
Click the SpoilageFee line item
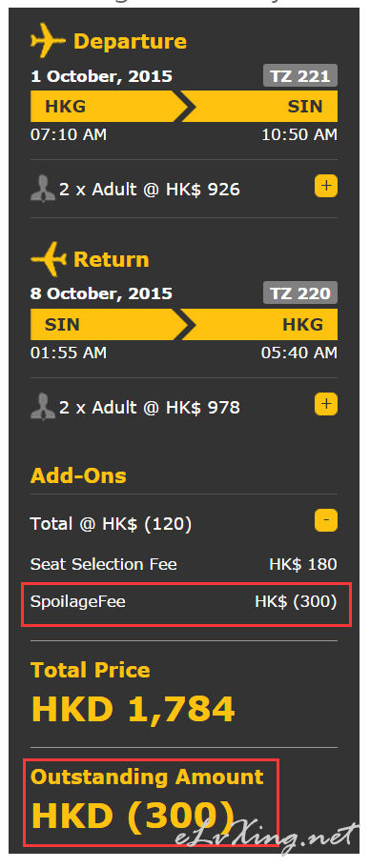tap(184, 602)
